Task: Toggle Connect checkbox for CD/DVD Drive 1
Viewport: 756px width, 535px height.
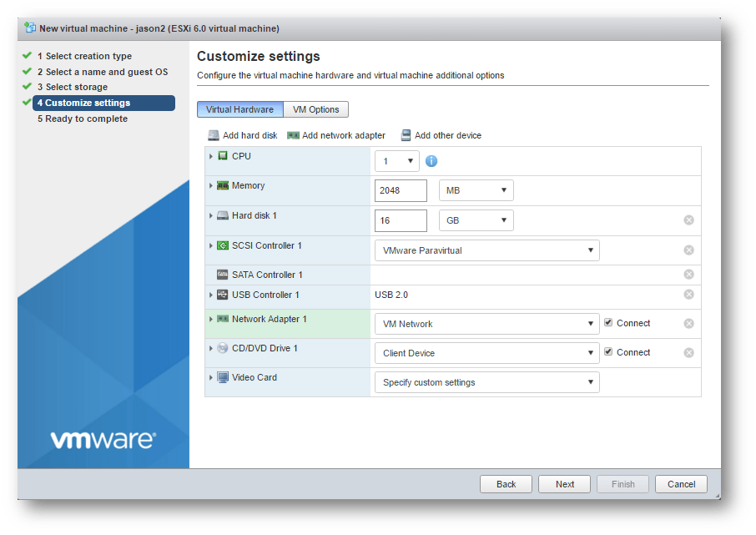Action: [608, 351]
